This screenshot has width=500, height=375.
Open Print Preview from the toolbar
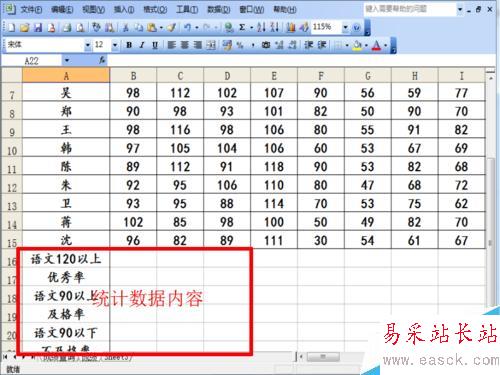(x=80, y=27)
